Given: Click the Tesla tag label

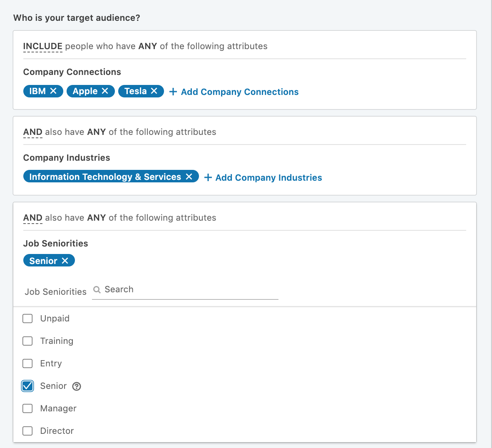Looking at the screenshot, I should (x=136, y=91).
